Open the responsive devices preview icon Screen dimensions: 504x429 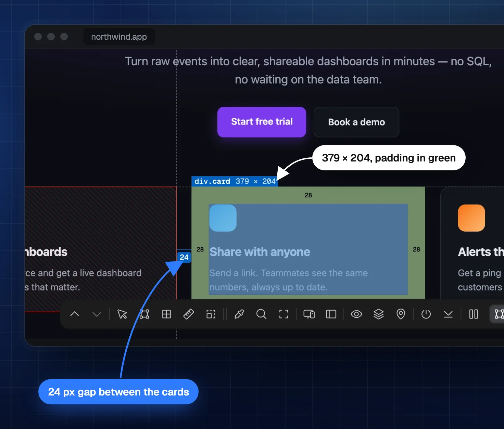coord(309,314)
